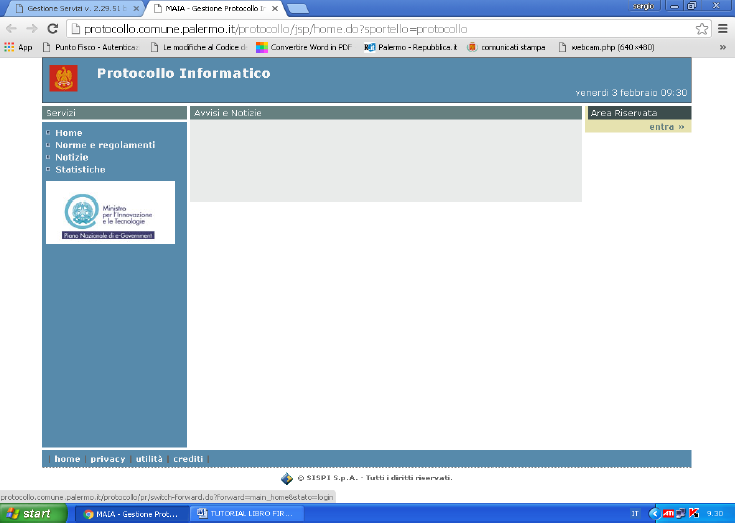Select MAIA Chrome taskbar button
Viewport: 736px width, 523px height.
(133, 514)
